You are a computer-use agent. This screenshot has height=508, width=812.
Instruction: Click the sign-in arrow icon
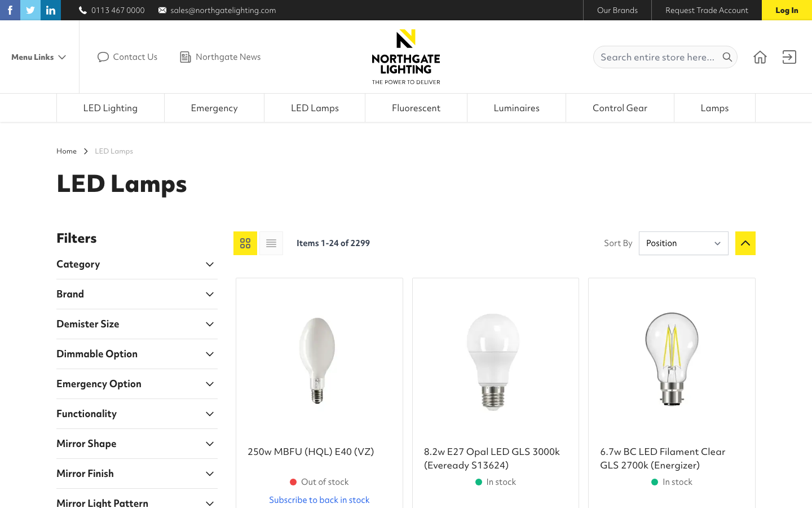click(x=789, y=57)
